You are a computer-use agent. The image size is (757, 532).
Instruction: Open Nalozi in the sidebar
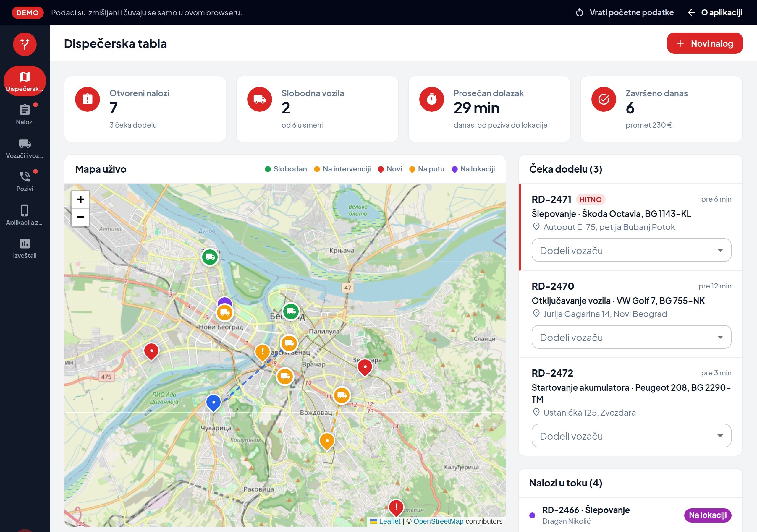pyautogui.click(x=25, y=114)
